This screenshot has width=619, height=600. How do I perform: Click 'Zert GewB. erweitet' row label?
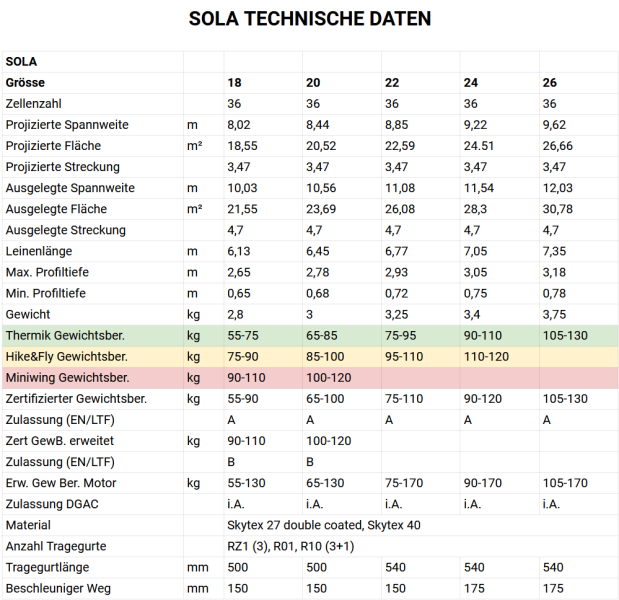pos(60,441)
